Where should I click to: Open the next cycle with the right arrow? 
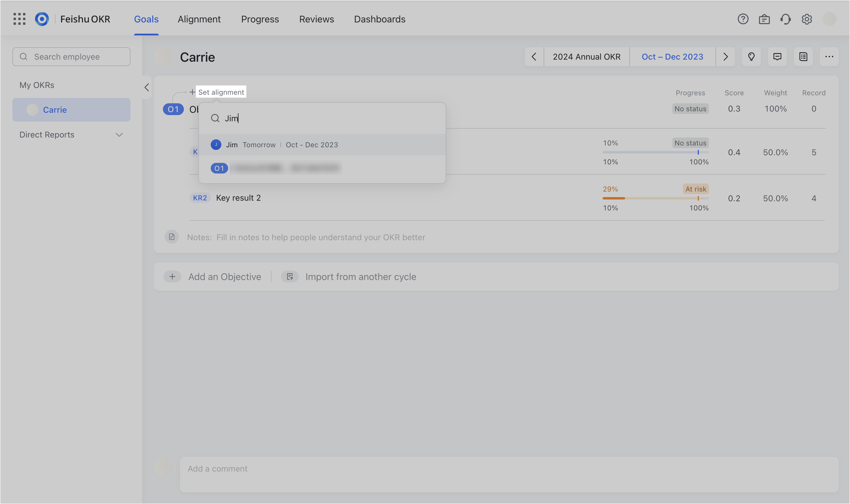(725, 57)
